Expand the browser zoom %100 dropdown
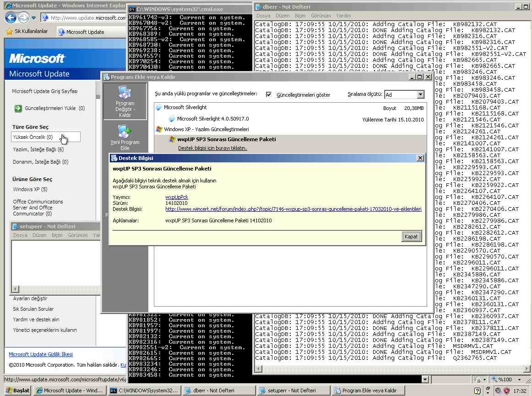This screenshot has width=532, height=396. (519, 379)
